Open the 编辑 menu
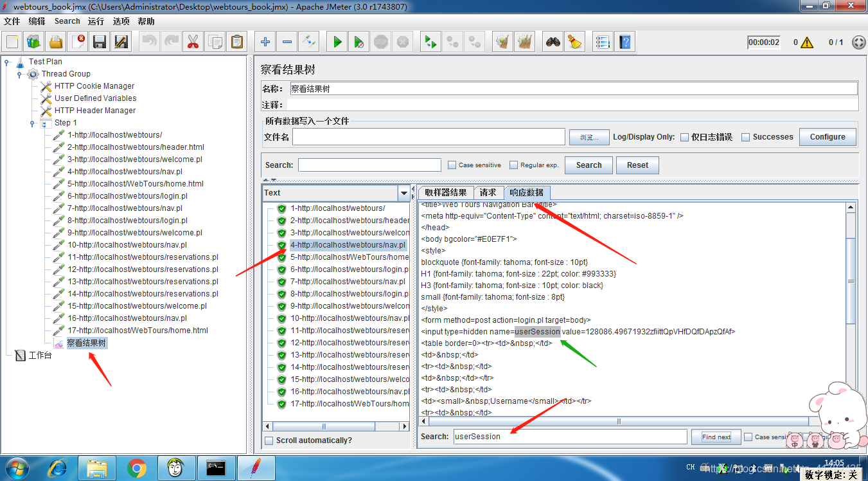Viewport: 868px width, 481px height. tap(37, 21)
